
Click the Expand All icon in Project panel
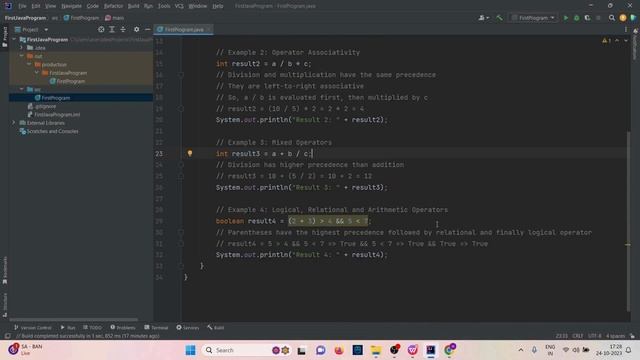112,29
